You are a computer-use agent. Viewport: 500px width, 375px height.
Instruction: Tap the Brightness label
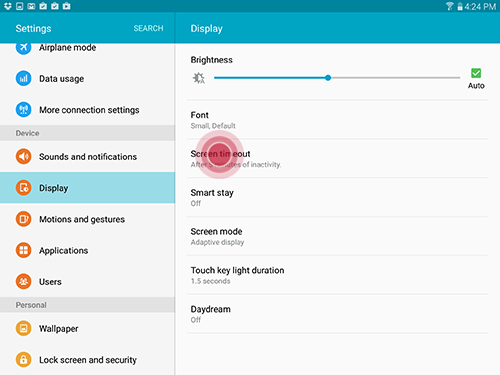211,60
